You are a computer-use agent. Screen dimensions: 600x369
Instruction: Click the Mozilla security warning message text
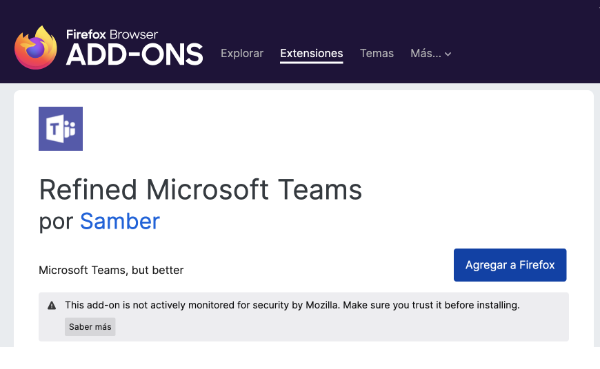[292, 305]
